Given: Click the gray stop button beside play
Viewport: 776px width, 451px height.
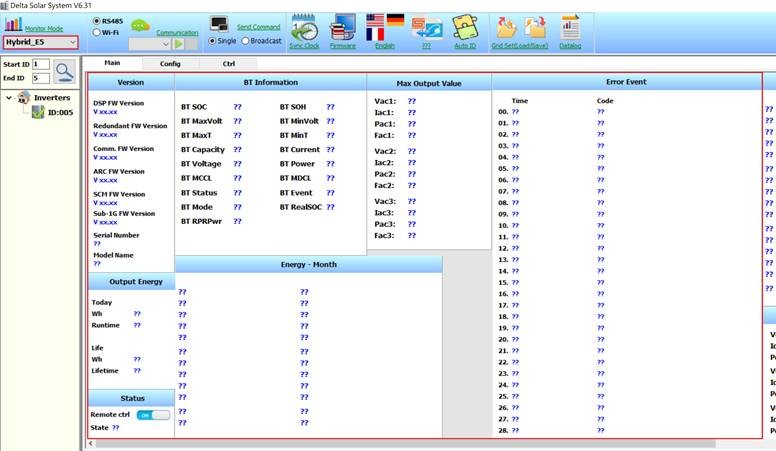Looking at the screenshot, I should pos(192,44).
